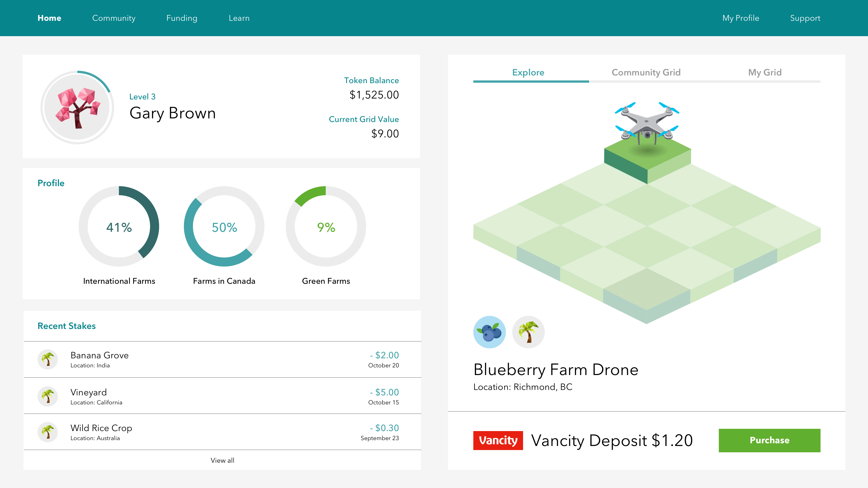Click the $9.00 grid value
The image size is (868, 488).
385,134
